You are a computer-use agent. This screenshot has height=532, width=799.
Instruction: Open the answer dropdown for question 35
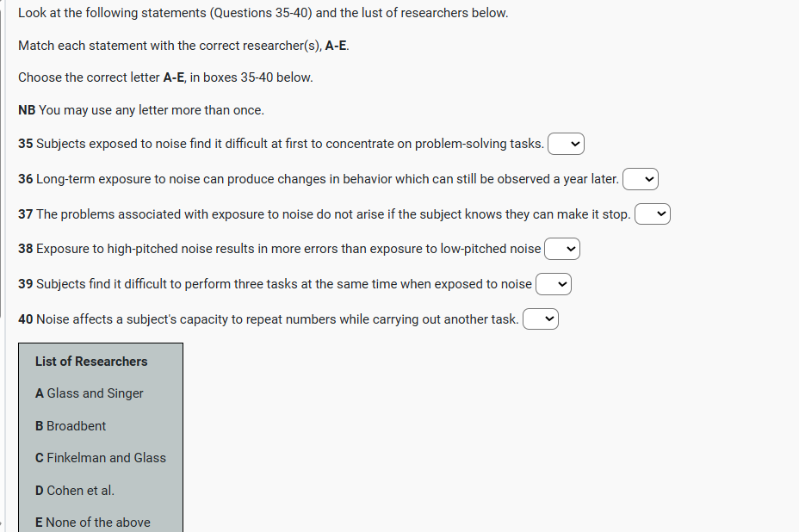pyautogui.click(x=566, y=144)
